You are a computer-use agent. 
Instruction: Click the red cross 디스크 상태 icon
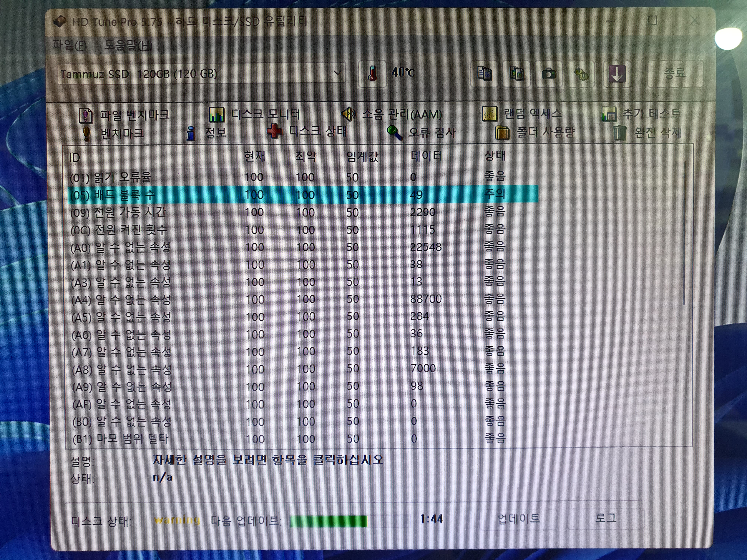(x=275, y=132)
